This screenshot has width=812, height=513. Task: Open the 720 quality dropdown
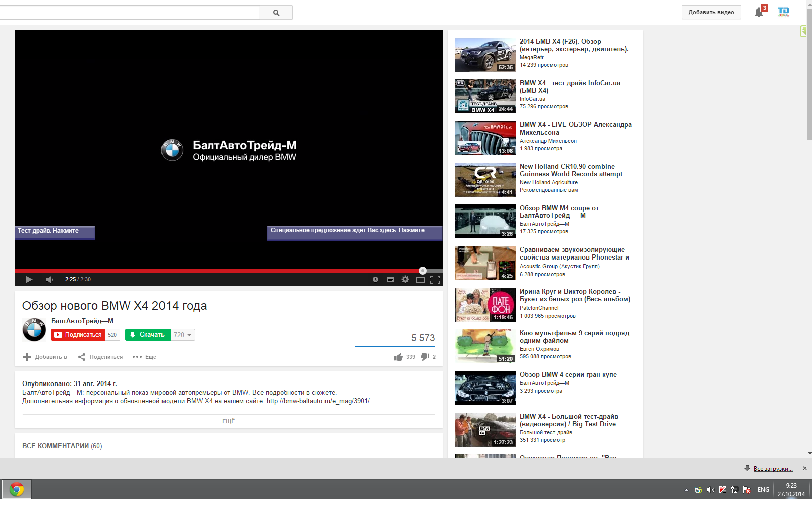pyautogui.click(x=183, y=335)
